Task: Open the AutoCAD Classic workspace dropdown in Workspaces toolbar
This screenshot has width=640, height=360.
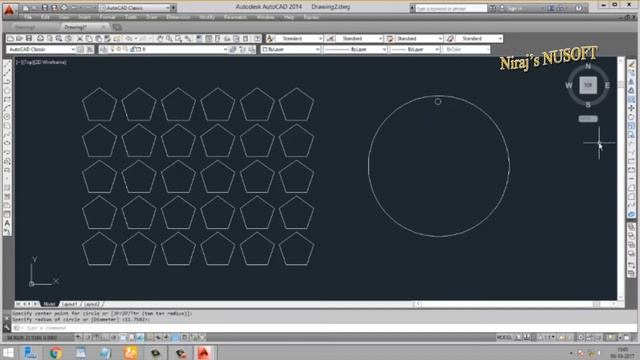Action: [41, 49]
